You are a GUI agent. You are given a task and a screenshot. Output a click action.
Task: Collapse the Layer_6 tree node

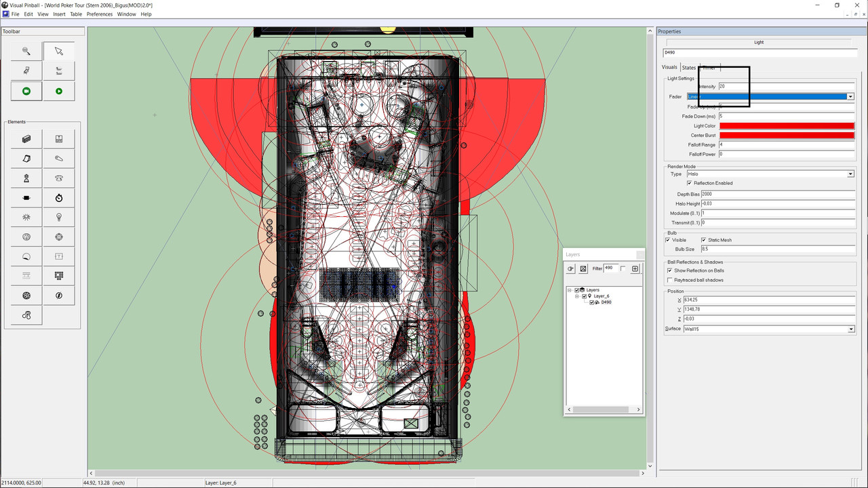[578, 296]
